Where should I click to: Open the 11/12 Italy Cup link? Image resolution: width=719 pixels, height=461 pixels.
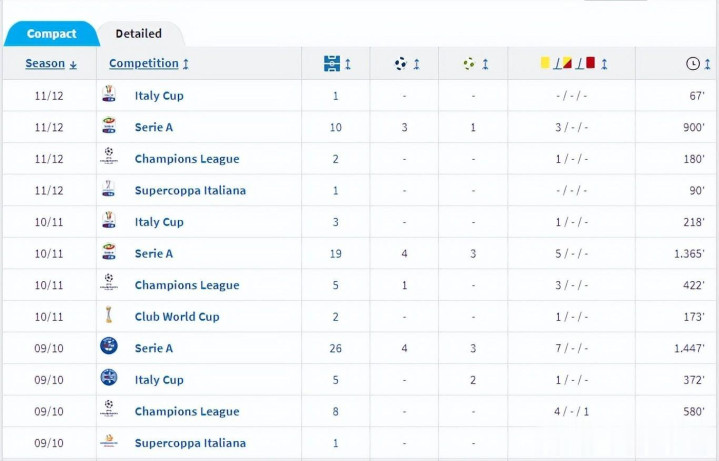[159, 96]
